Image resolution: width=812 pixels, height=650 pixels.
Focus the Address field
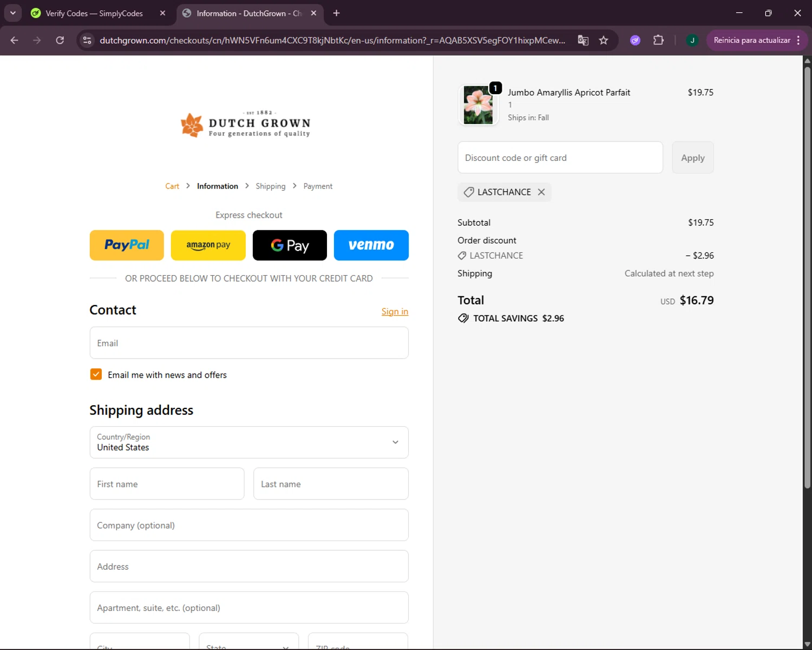(x=249, y=566)
